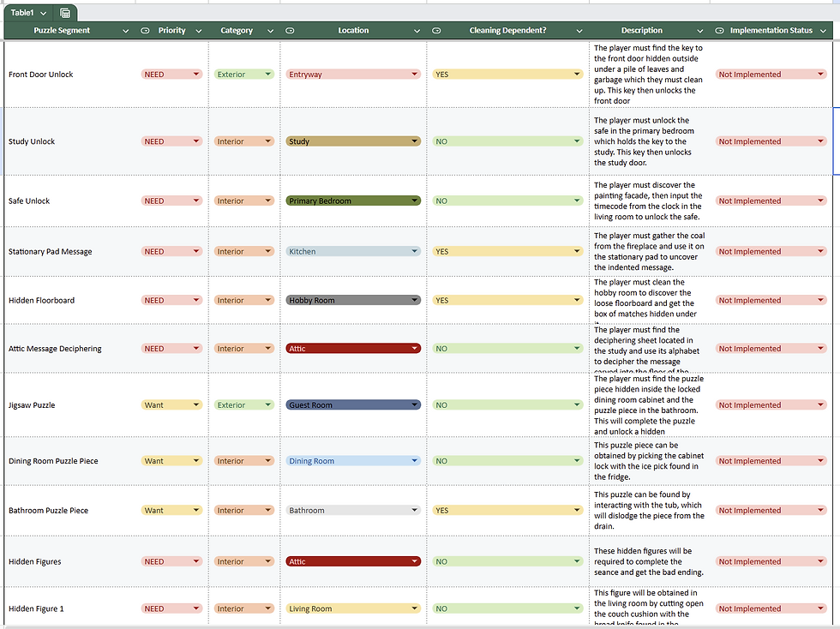Open the Want priority chip for Bathroom Puzzle Piece
This screenshot has height=629, width=840.
click(x=172, y=511)
